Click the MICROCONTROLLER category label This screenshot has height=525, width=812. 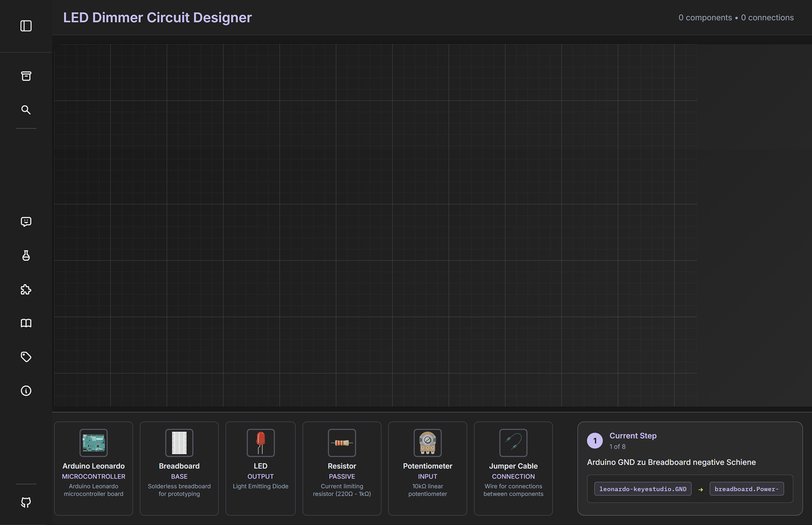pos(93,477)
